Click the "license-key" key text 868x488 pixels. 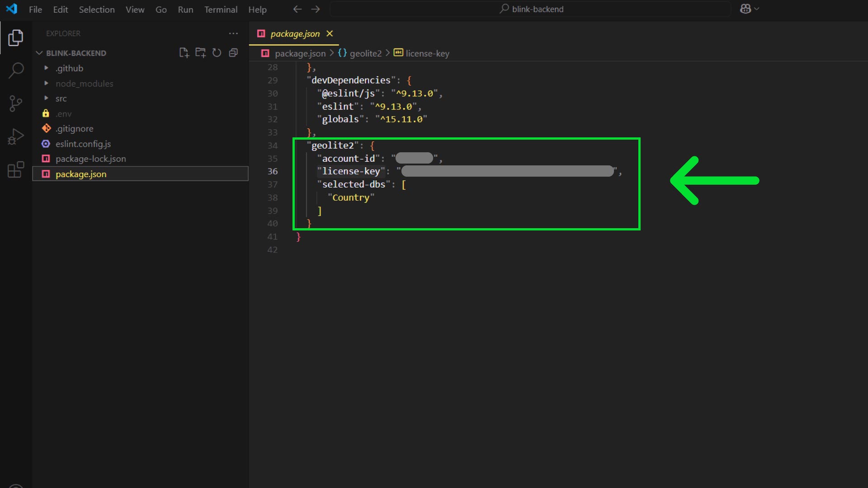point(351,171)
